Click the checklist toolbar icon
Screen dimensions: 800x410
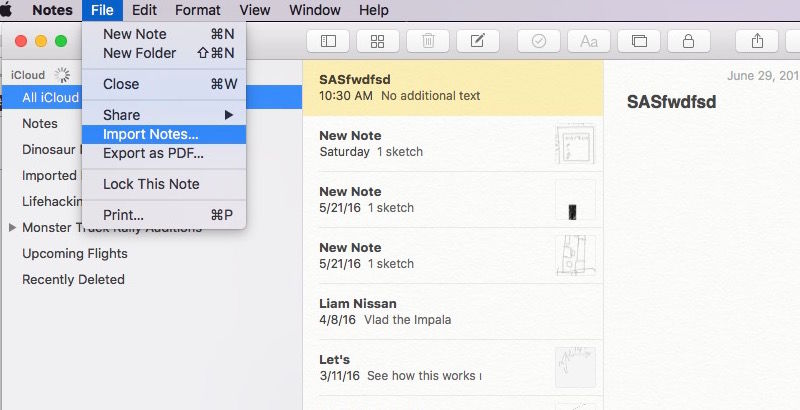click(x=539, y=41)
